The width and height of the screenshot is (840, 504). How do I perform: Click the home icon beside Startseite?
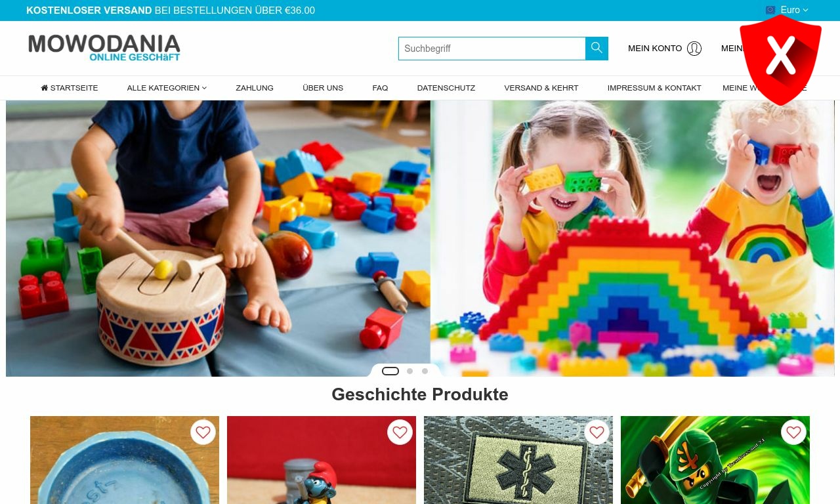(45, 88)
